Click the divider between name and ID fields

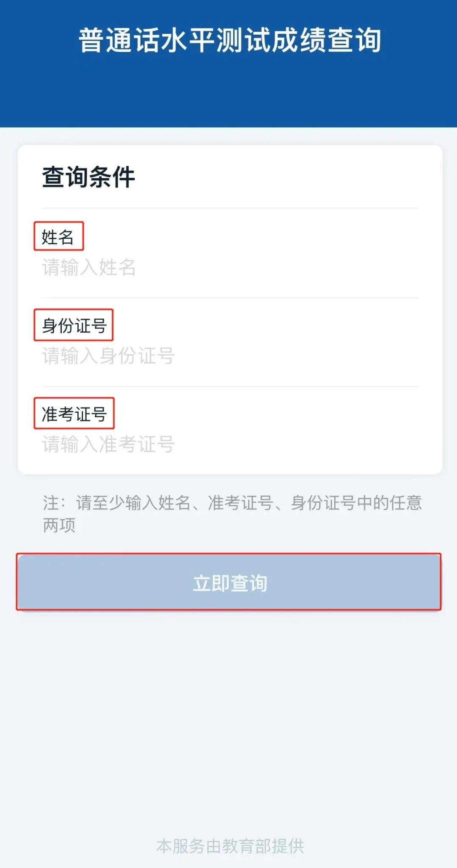point(230,298)
